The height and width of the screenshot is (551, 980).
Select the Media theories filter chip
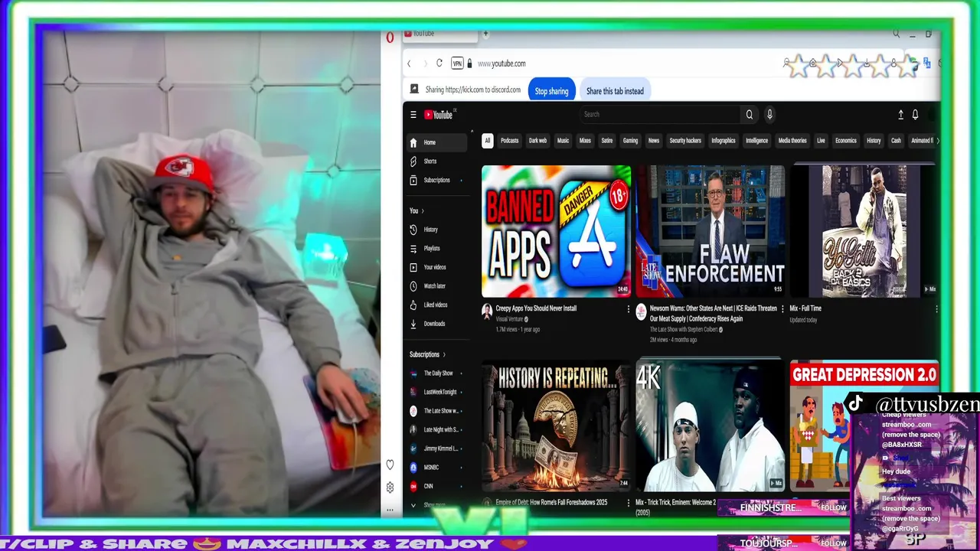(792, 141)
